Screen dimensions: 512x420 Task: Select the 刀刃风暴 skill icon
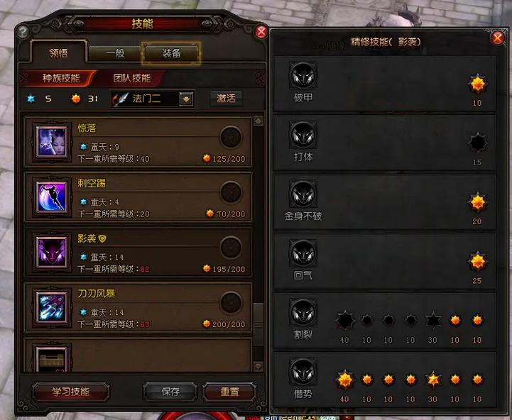point(53,307)
